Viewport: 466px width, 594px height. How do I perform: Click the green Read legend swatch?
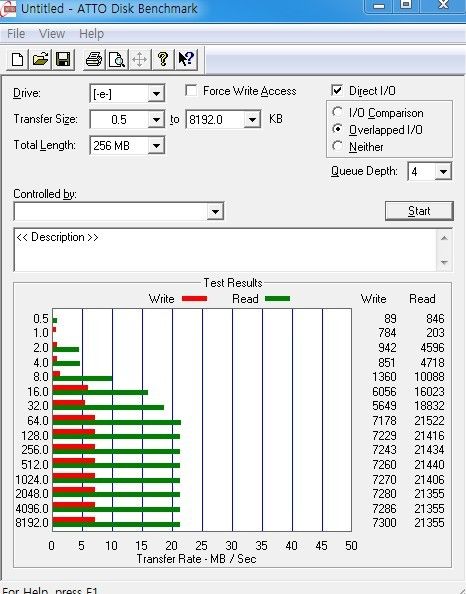(277, 299)
